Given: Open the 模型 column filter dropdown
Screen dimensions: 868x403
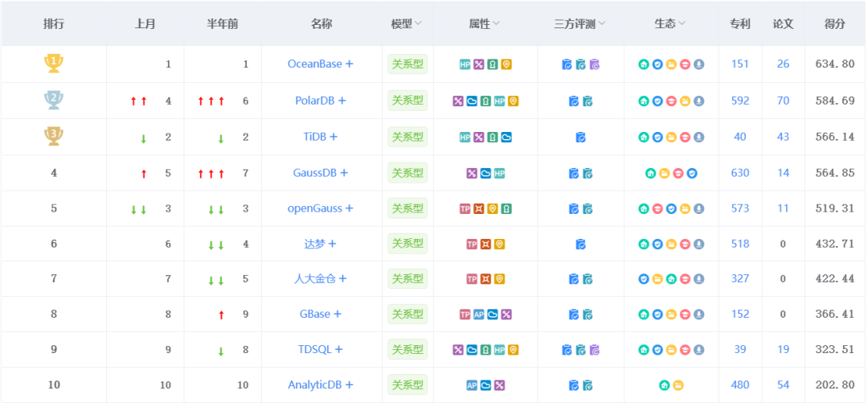Looking at the screenshot, I should point(419,23).
